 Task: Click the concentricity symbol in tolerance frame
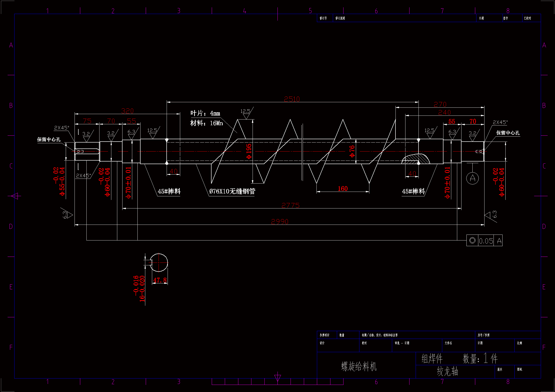[x=472, y=240]
